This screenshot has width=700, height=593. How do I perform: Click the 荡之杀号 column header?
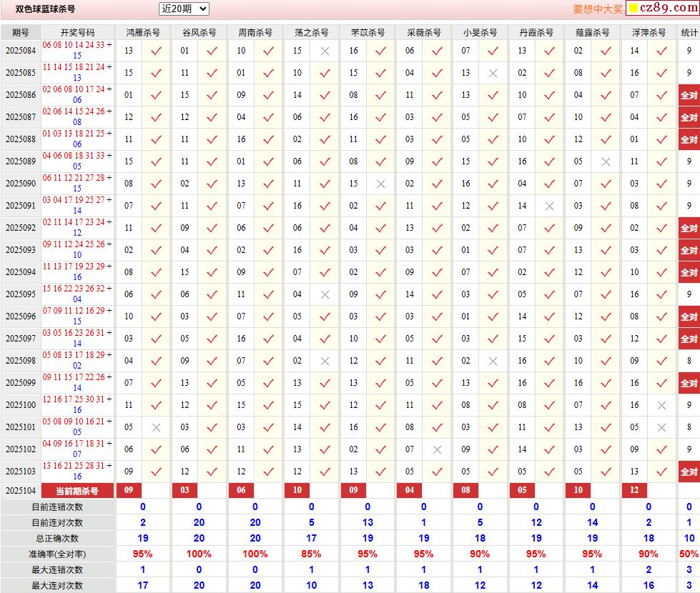pyautogui.click(x=312, y=33)
